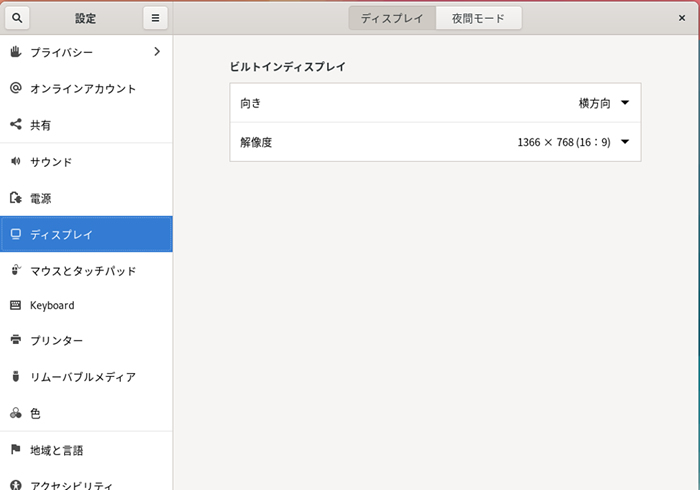Open リムーバブルメディア settings
Viewport: 700px width, 490px height.
coord(83,377)
